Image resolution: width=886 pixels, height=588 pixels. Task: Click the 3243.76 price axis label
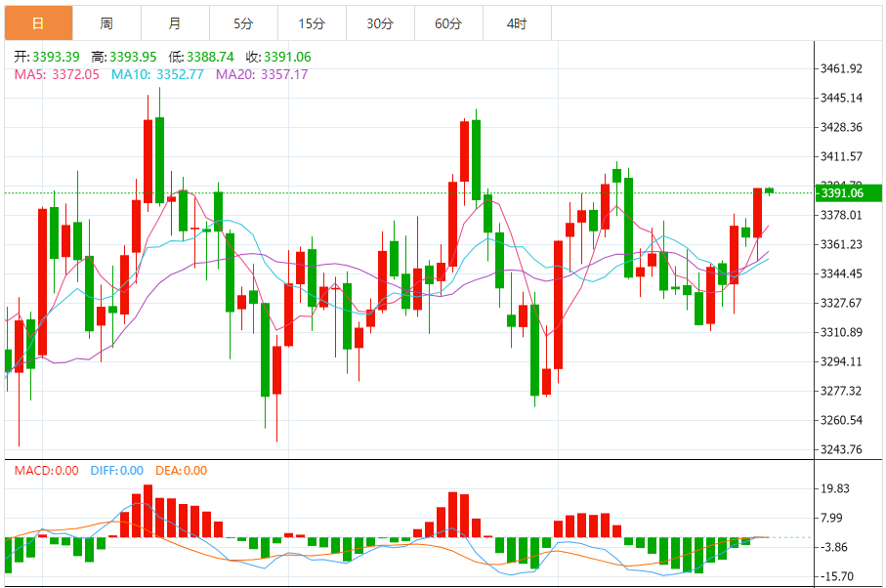(x=841, y=449)
